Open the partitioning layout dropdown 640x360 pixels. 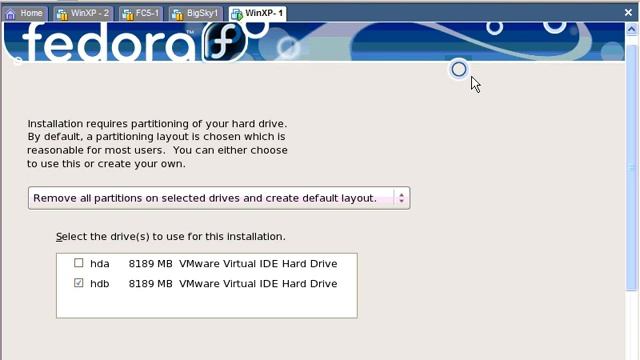[219, 198]
